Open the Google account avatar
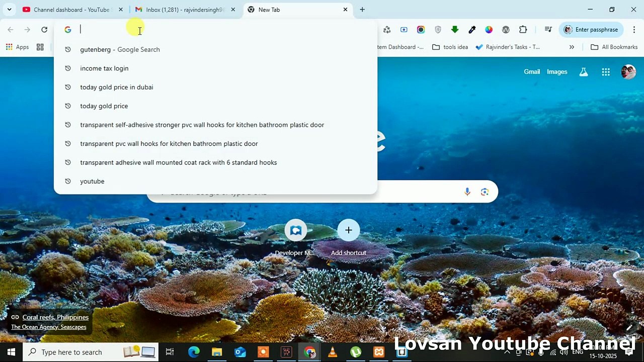644x362 pixels. pyautogui.click(x=628, y=72)
